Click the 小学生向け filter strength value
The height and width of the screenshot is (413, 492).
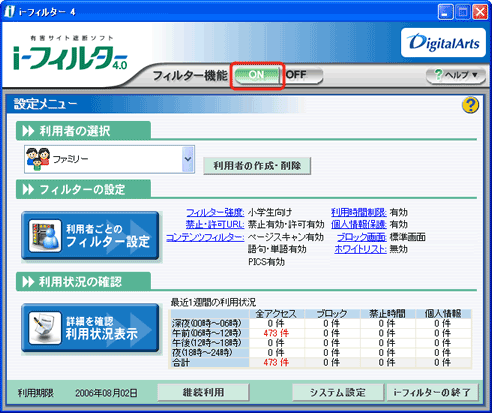click(x=270, y=212)
